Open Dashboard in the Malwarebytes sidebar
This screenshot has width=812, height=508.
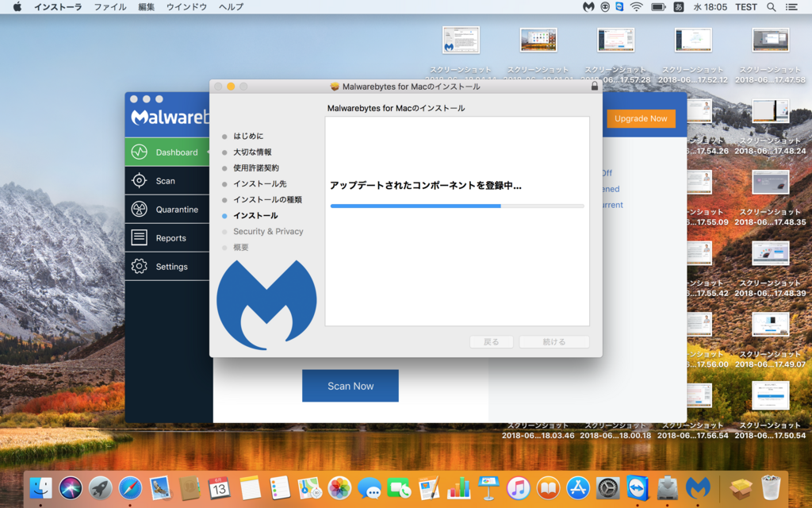click(x=167, y=152)
